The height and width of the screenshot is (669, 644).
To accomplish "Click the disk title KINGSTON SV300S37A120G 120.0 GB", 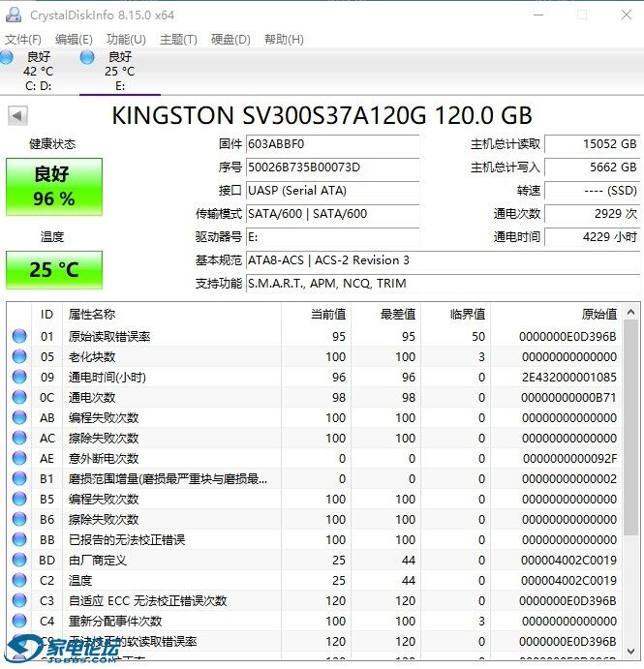I will tap(322, 115).
